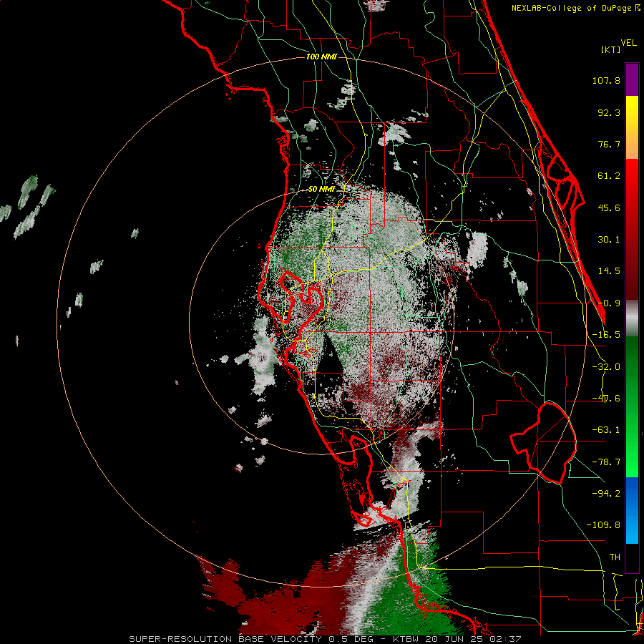Click the [KT] units label
The width and height of the screenshot is (644, 644).
pyautogui.click(x=611, y=49)
